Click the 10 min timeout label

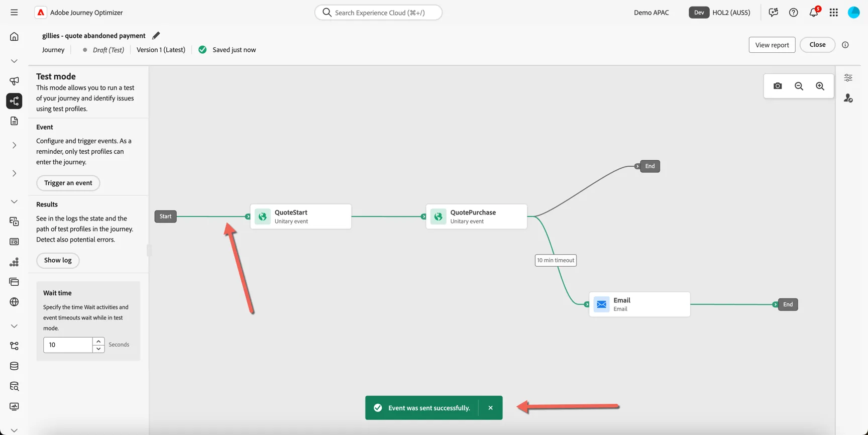click(556, 260)
